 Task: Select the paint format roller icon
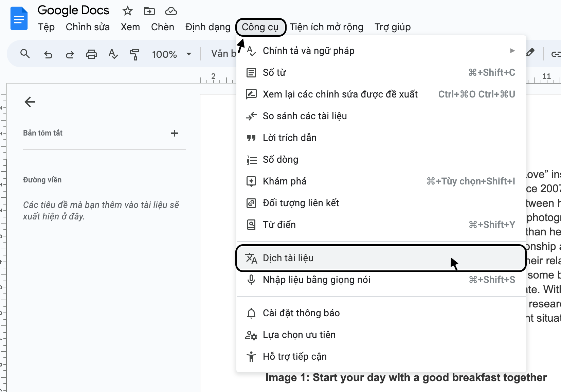pyautogui.click(x=134, y=54)
